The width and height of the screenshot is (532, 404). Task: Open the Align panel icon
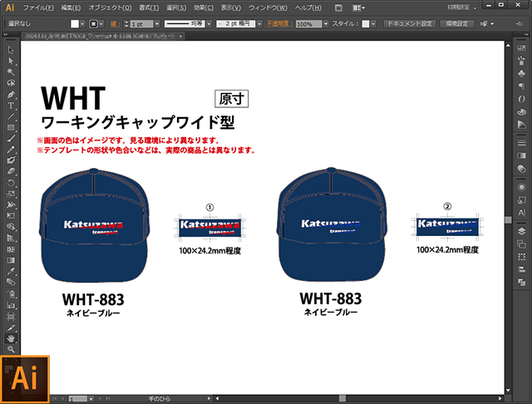521,269
